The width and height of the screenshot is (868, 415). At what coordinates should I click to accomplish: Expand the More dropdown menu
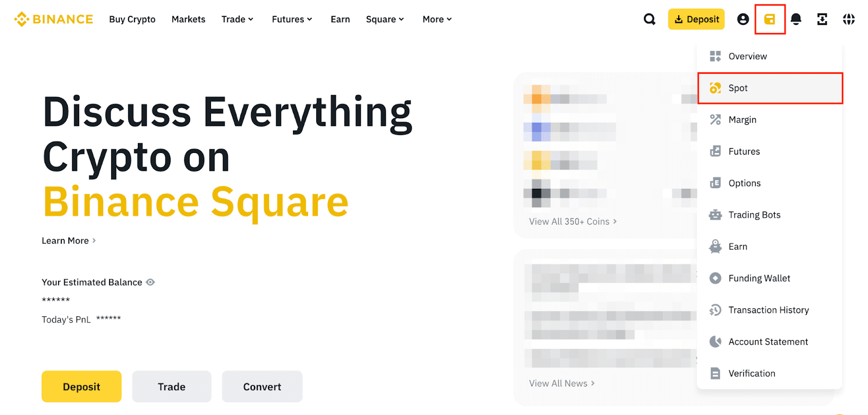coord(437,20)
